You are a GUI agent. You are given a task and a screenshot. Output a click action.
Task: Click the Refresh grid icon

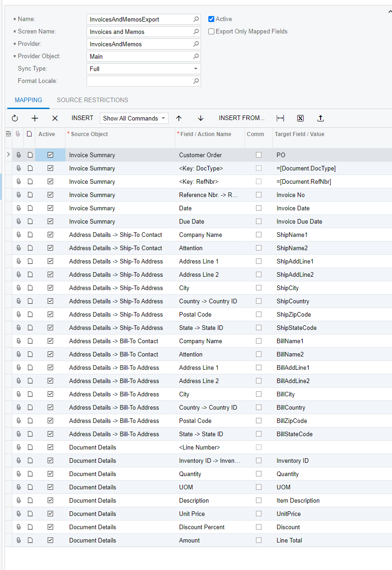15,118
